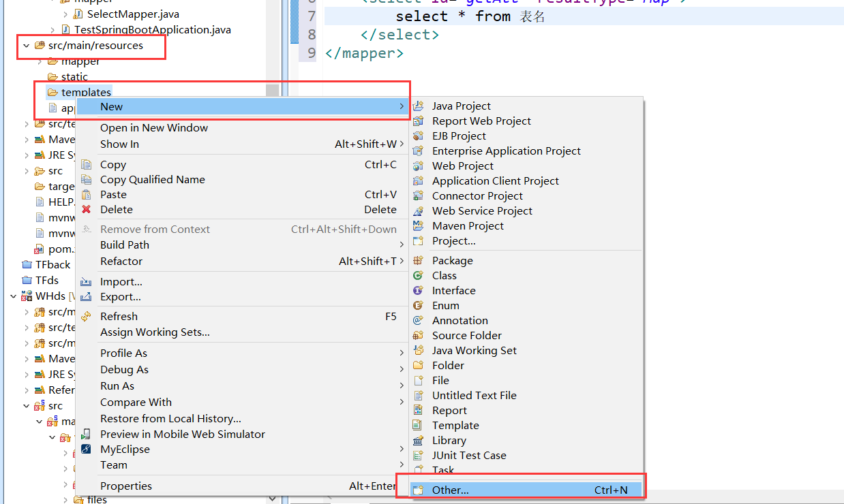This screenshot has width=844, height=504.
Task: Select Copy Qualified Name
Action: pyautogui.click(x=153, y=179)
